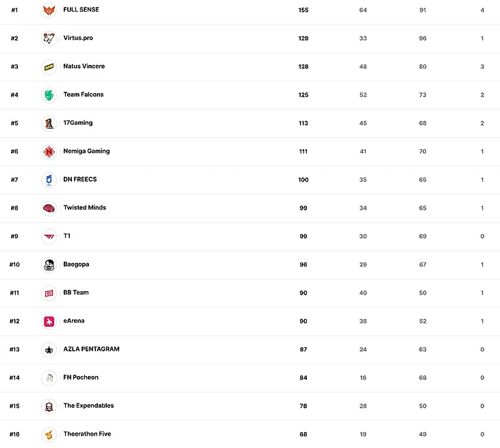500x448 pixels.
Task: Click the Virtus.pro bear logo
Action: click(49, 38)
